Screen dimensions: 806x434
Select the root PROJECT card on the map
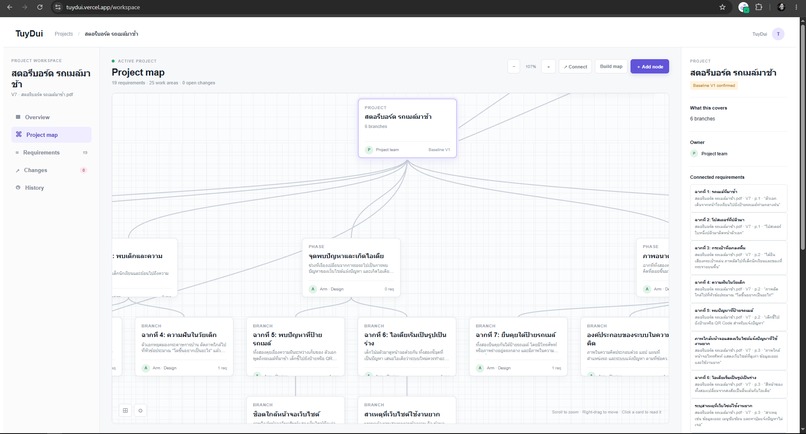point(407,128)
